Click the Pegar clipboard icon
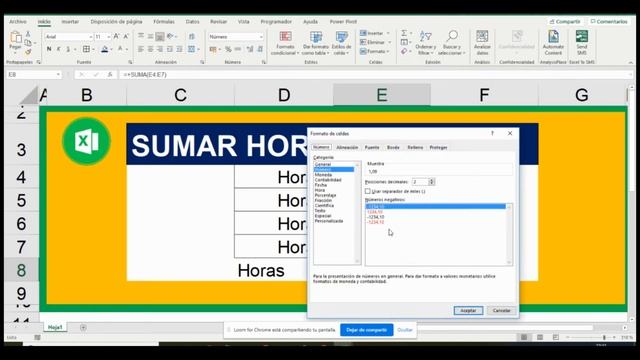 pyautogui.click(x=16, y=37)
